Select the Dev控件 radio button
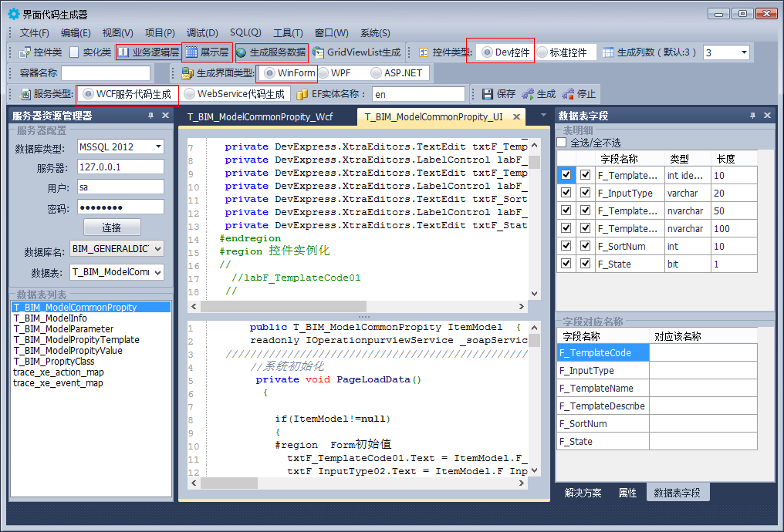 click(486, 52)
